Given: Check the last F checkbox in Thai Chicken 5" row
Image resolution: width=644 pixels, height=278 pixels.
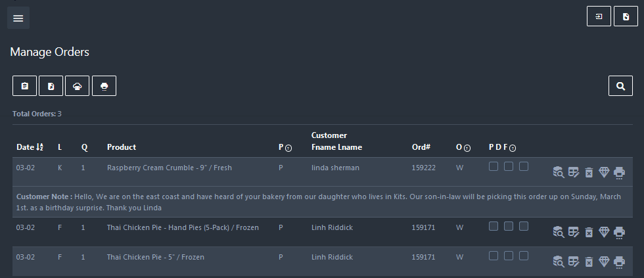Looking at the screenshot, I should point(523,256).
